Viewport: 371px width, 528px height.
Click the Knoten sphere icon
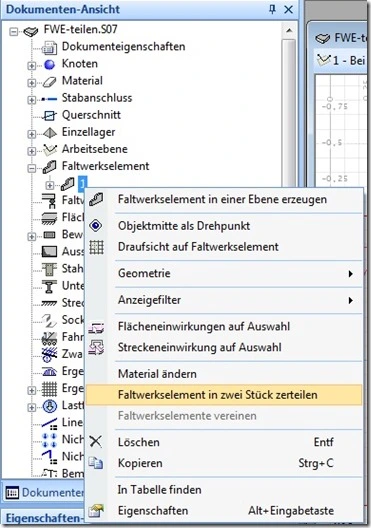(x=49, y=64)
